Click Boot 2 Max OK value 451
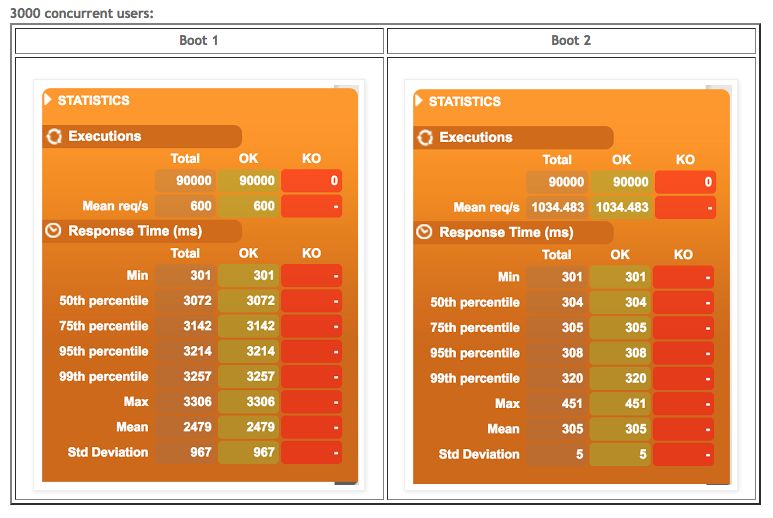The width and height of the screenshot is (773, 518). [x=621, y=404]
